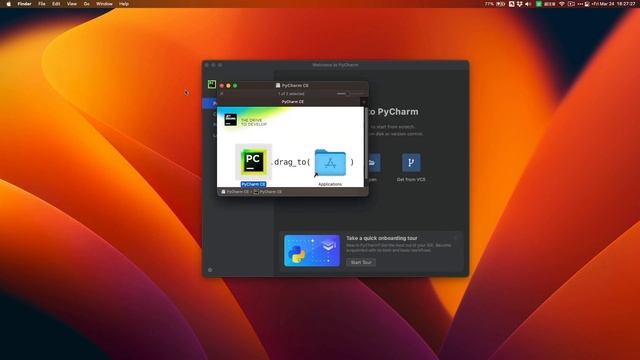Click the Applications label under the folder
The width and height of the screenshot is (640, 360).
330,184
